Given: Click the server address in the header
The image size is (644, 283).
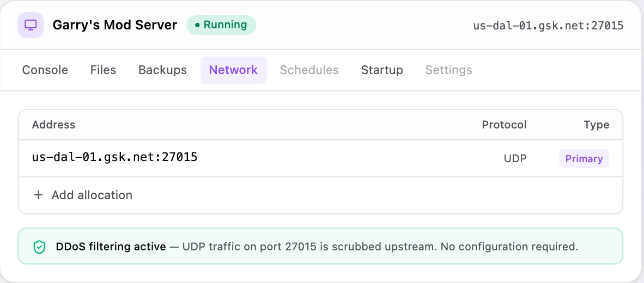Looking at the screenshot, I should pos(548,26).
